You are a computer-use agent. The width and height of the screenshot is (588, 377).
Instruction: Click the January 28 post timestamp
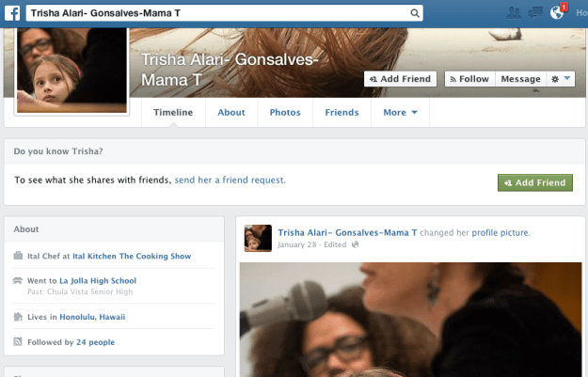(297, 244)
